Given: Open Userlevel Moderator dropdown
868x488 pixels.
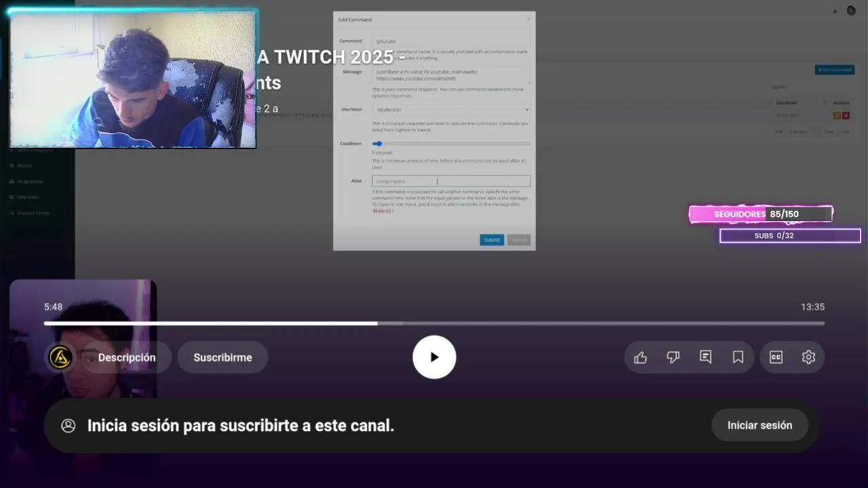Looking at the screenshot, I should coord(451,110).
